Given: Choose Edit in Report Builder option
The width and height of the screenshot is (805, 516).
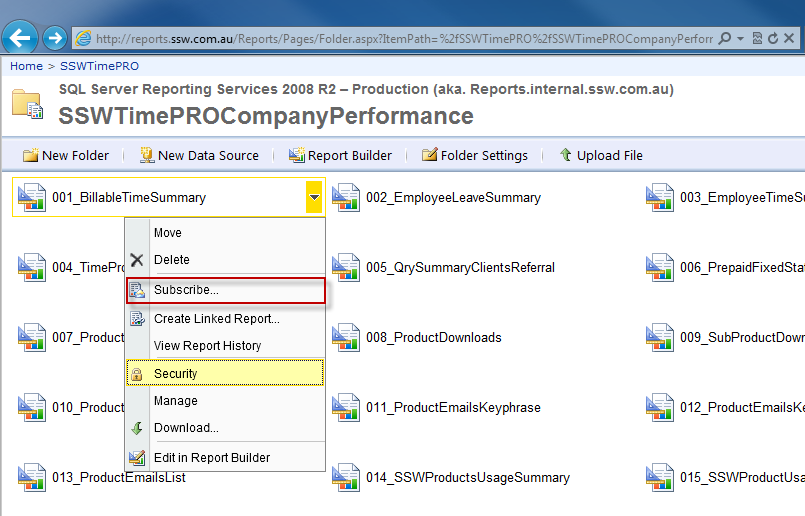Looking at the screenshot, I should pos(212,458).
